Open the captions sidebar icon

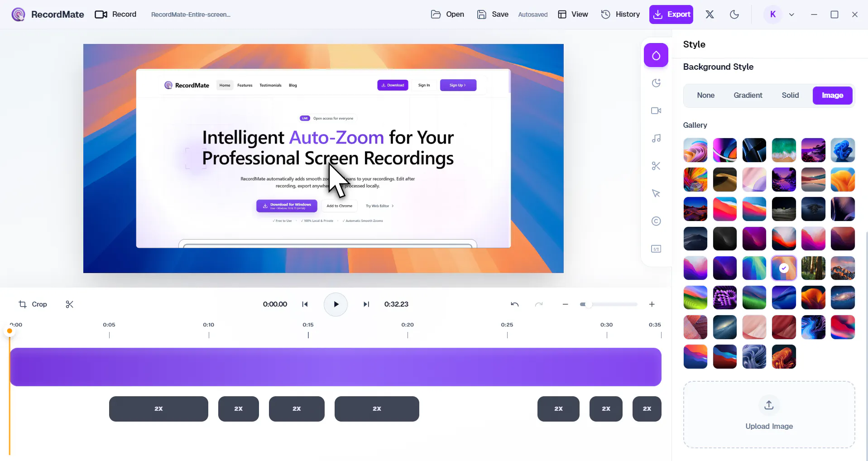[x=656, y=249]
